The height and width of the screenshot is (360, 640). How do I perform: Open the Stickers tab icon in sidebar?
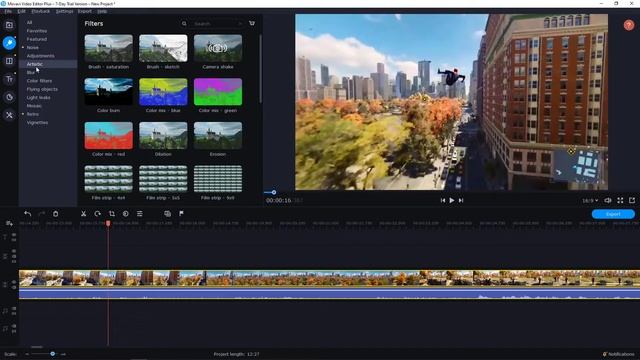[9, 97]
